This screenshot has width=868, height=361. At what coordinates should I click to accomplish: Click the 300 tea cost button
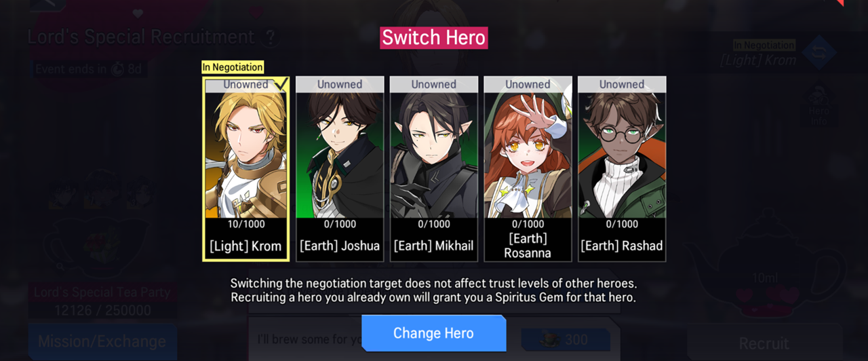tap(566, 340)
